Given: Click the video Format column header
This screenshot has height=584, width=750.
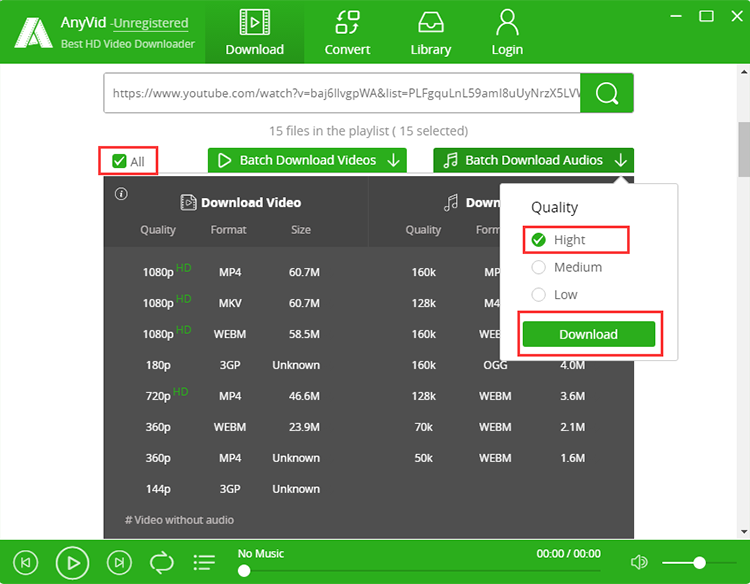Looking at the screenshot, I should [x=228, y=230].
